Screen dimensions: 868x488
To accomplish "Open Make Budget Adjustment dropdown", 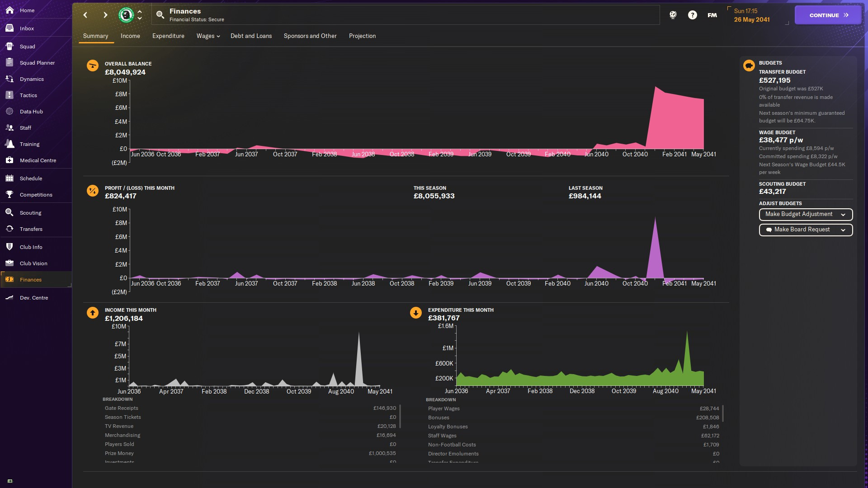I will pyautogui.click(x=805, y=214).
